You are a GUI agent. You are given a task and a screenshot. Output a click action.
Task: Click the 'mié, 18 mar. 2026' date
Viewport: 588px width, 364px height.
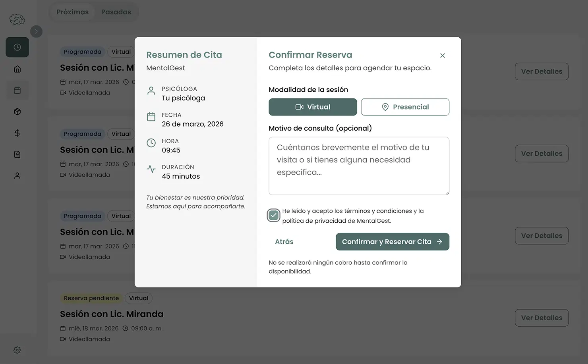(93, 328)
